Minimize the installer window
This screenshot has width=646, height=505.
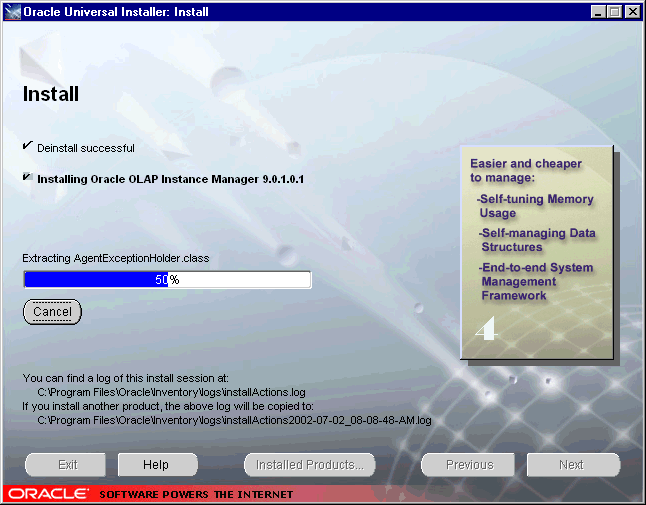[598, 12]
